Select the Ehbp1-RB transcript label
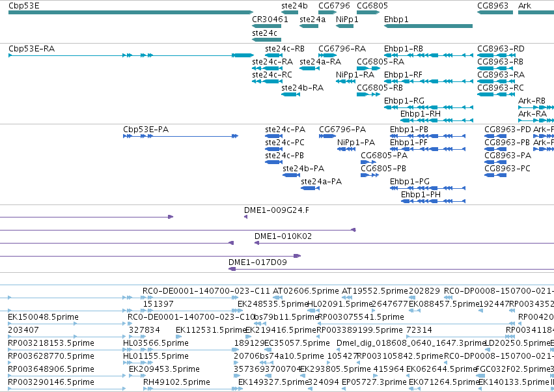Screen dimensions: 554x392 404,49
